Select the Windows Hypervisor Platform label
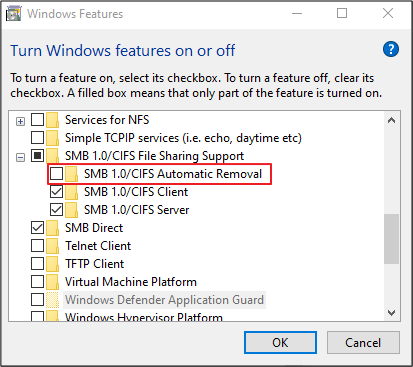 pos(144,317)
